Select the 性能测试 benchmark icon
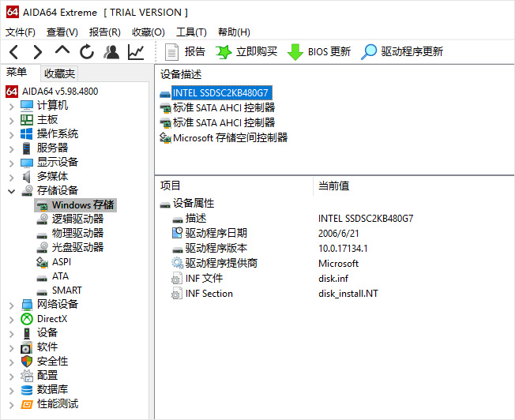 click(27, 404)
